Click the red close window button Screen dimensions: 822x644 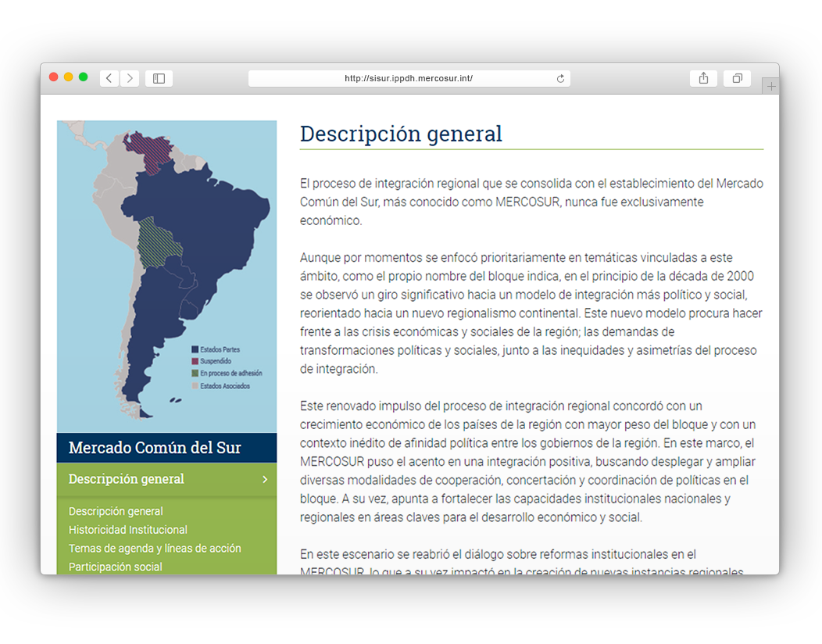(53, 77)
